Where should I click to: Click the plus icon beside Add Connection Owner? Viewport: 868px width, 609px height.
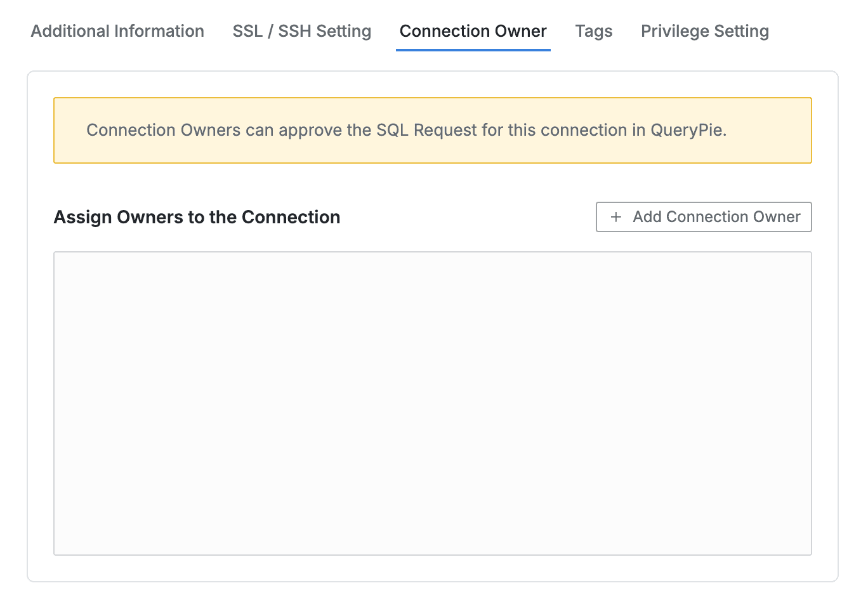pos(615,217)
